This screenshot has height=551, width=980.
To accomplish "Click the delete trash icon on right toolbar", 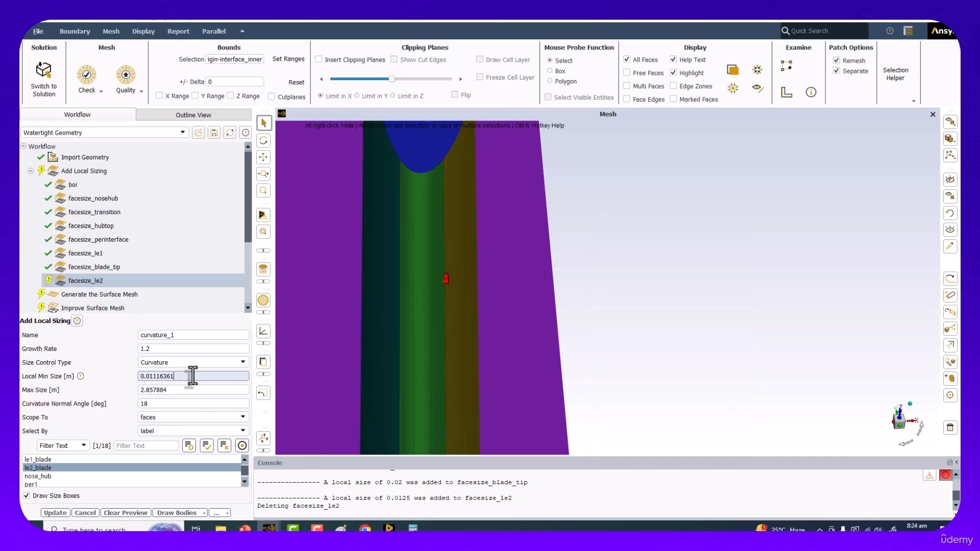I will pyautogui.click(x=950, y=428).
